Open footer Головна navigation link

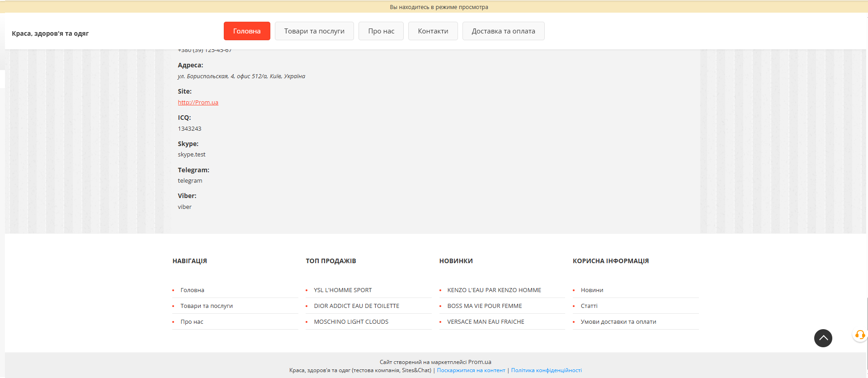[x=192, y=290]
